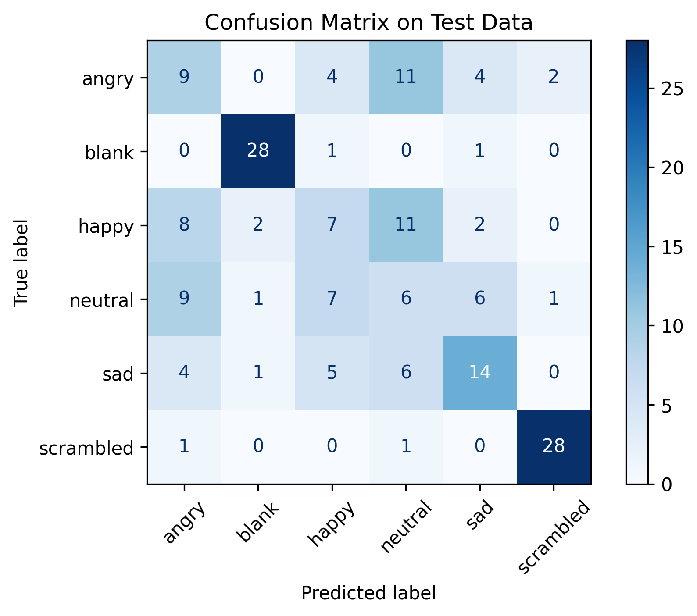Click the cell with true sad, predicted happy
This screenshot has width=697, height=616.
(332, 373)
